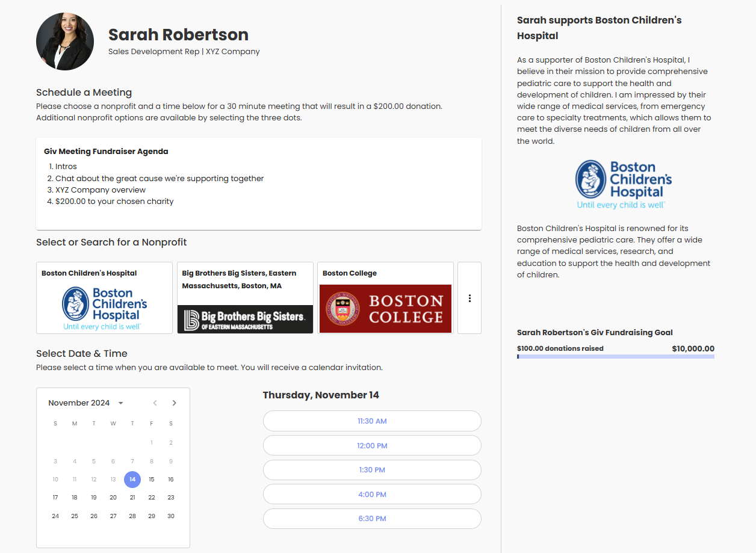Viewport: 756px width, 553px height.
Task: Select November 30 on calendar
Action: tap(171, 516)
